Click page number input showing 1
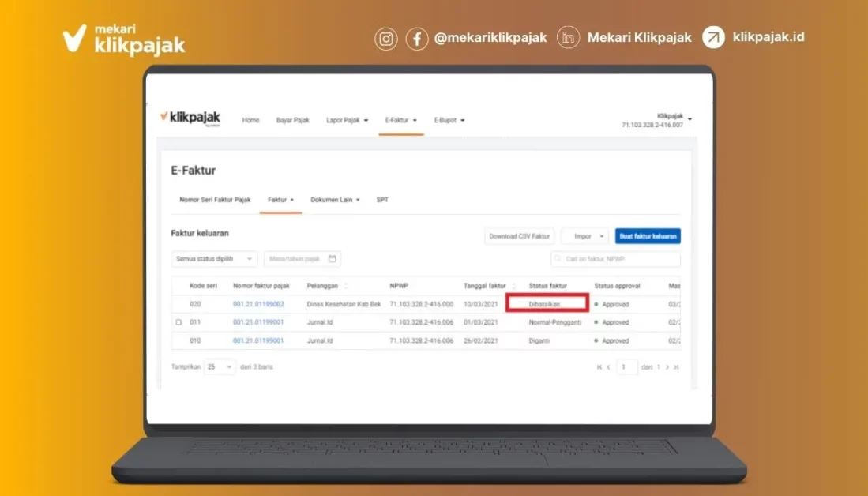Viewport: 868px width, 496px height. point(626,367)
